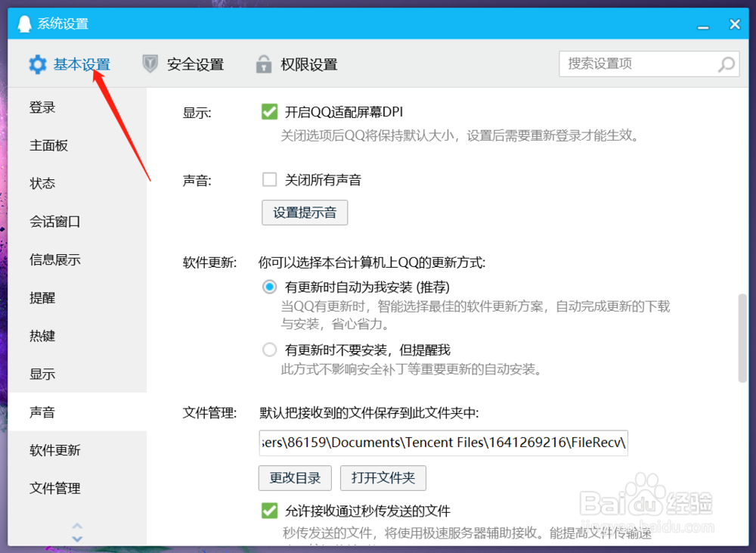Image resolution: width=756 pixels, height=553 pixels.
Task: Select 声音 section in sidebar
Action: pos(77,412)
